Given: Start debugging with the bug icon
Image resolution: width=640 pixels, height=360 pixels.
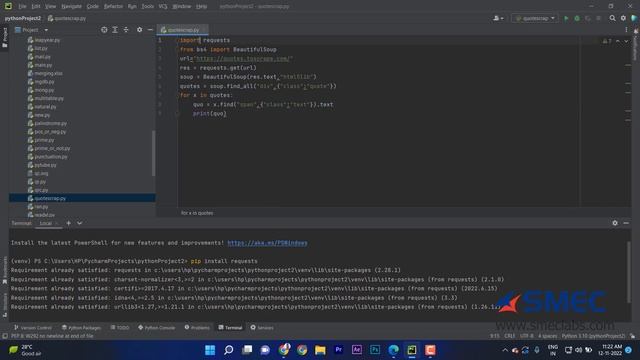Looking at the screenshot, I should coord(577,18).
